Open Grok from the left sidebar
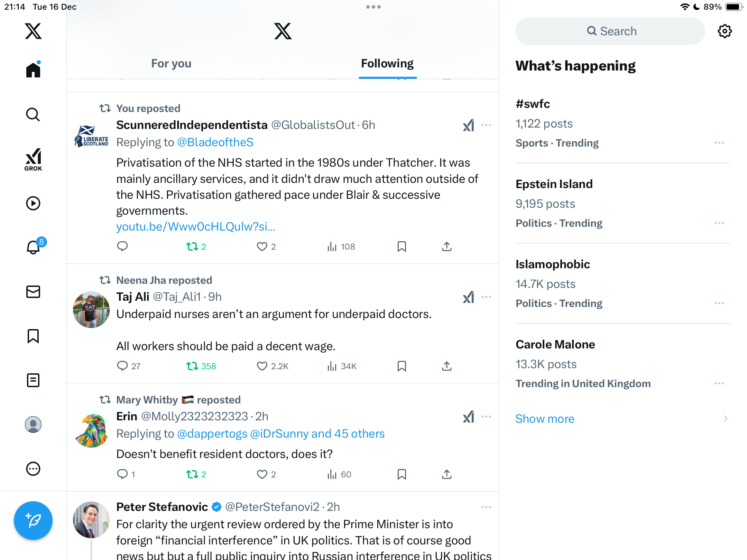This screenshot has width=747, height=560. [33, 159]
